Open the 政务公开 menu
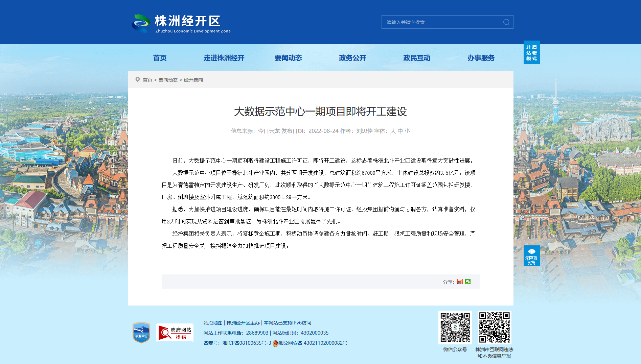641x364 pixels. [352, 58]
